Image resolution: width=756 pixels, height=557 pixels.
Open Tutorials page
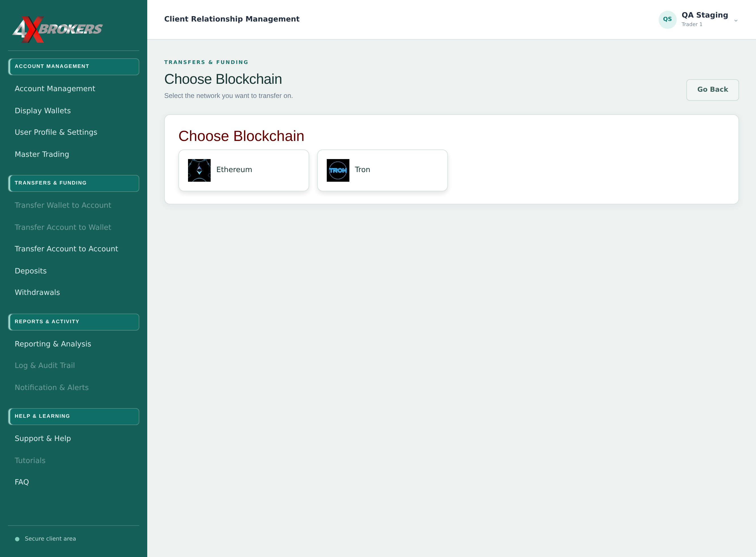pyautogui.click(x=30, y=460)
